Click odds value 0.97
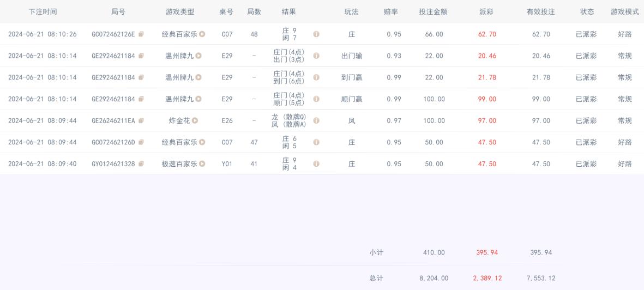The image size is (644, 290). tap(394, 120)
